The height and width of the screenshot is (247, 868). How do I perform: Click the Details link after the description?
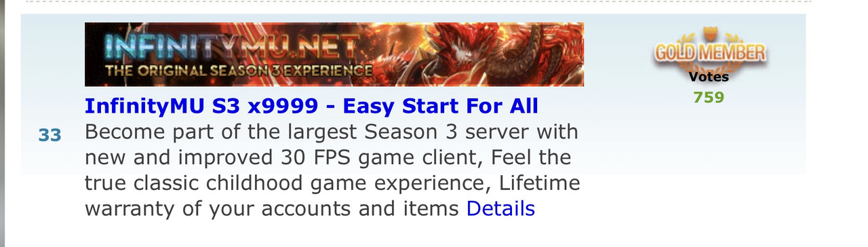click(x=500, y=208)
